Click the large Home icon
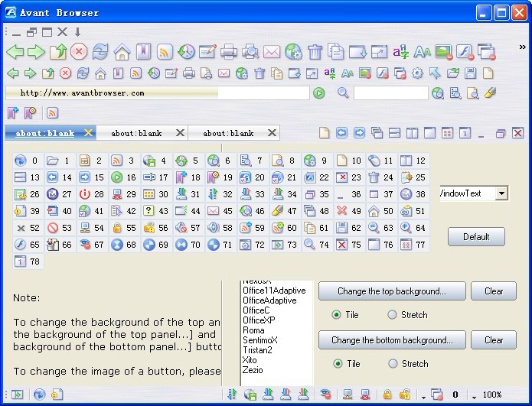This screenshot has height=406, width=532. pos(122,52)
